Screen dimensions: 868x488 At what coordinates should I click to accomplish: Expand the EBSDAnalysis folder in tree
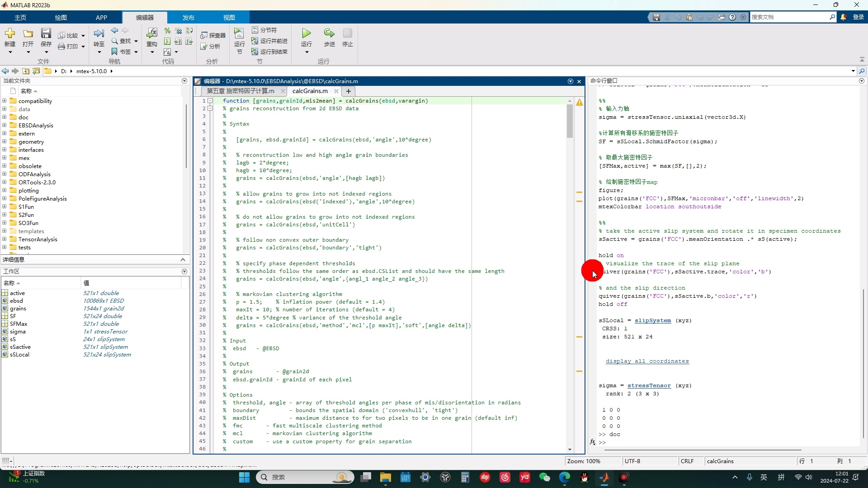pos(4,125)
